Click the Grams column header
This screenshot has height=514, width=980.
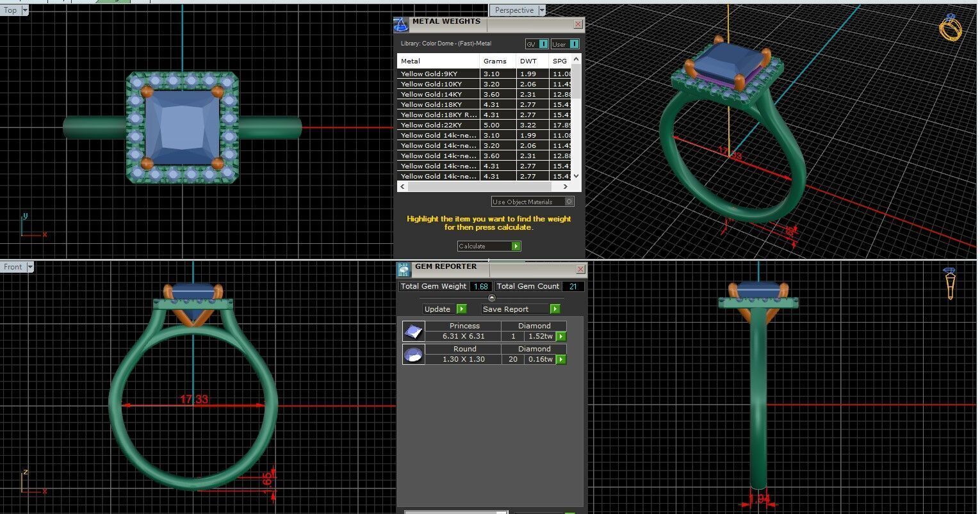pyautogui.click(x=498, y=61)
